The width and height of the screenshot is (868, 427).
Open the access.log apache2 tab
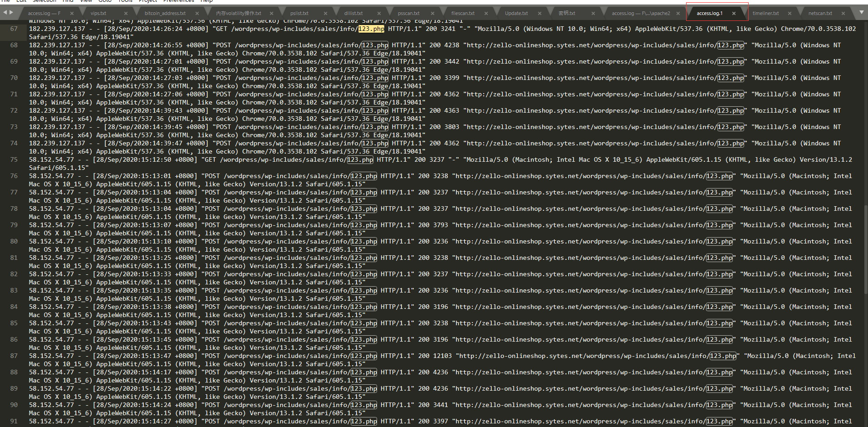[x=641, y=13]
